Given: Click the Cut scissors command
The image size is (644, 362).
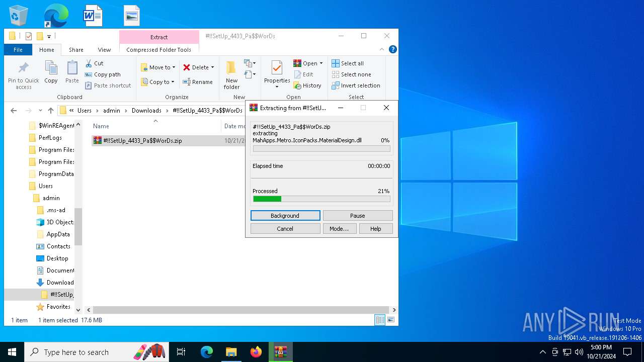Looking at the screenshot, I should [95, 63].
